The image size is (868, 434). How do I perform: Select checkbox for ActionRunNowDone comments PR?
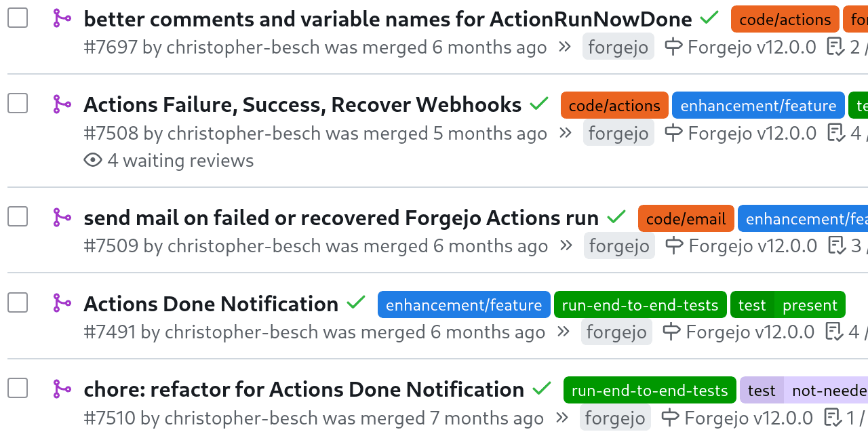point(18,18)
